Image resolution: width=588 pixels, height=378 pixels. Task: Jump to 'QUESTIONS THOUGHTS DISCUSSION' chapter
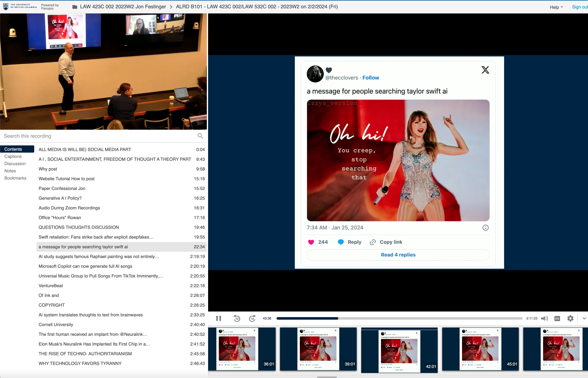point(122,227)
